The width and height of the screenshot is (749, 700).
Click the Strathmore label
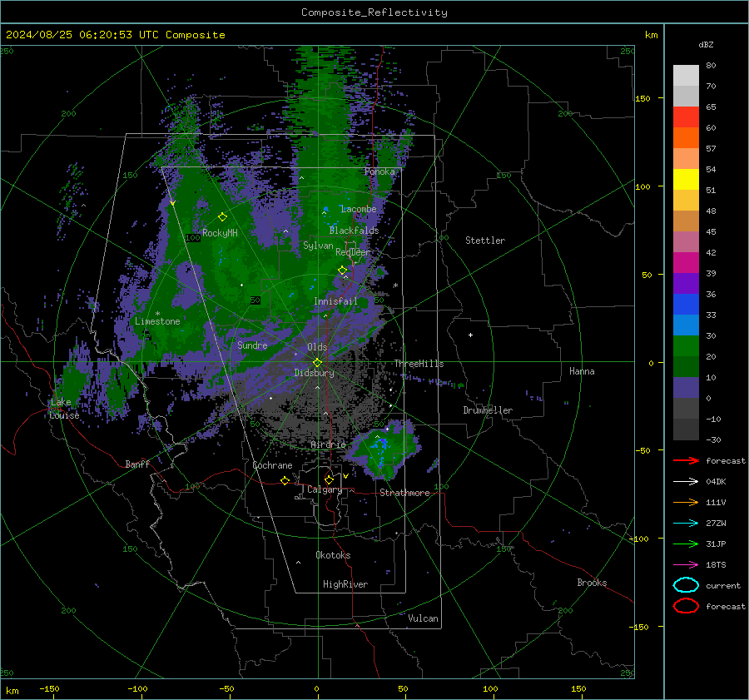(x=404, y=493)
